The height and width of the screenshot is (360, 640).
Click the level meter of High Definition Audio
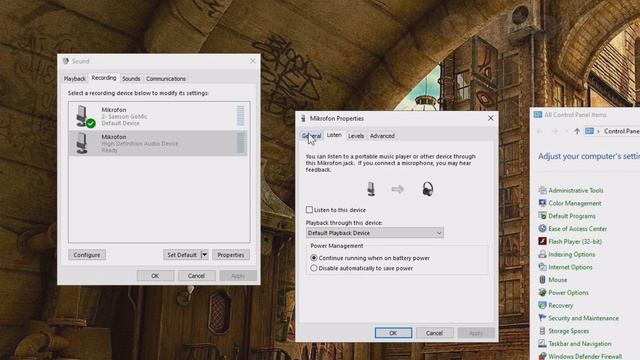pos(240,143)
